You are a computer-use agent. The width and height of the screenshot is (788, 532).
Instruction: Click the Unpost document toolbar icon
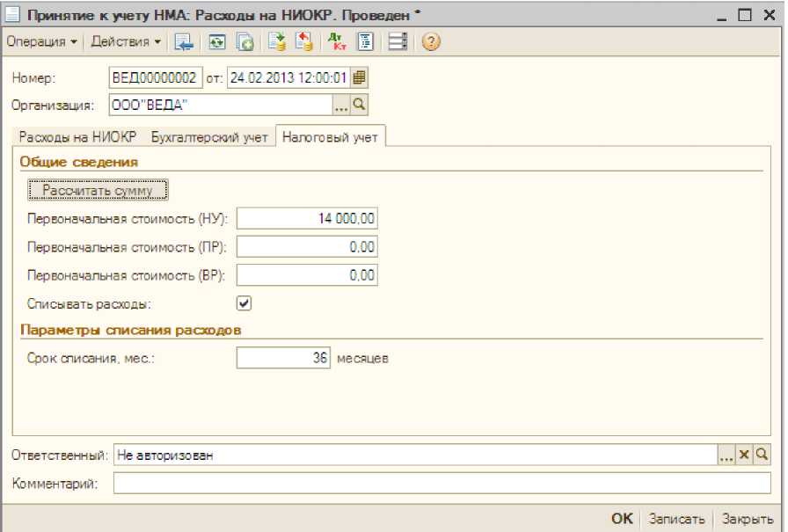[x=303, y=42]
